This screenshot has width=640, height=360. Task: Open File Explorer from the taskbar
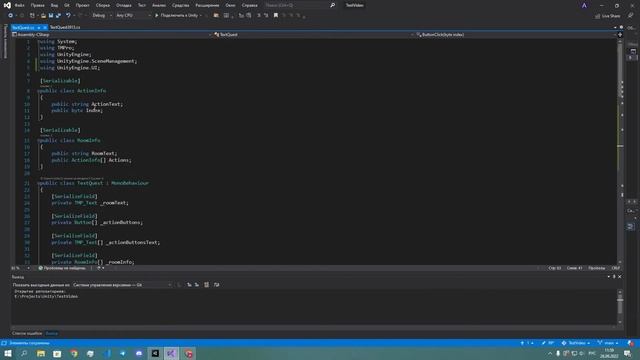(x=41, y=353)
